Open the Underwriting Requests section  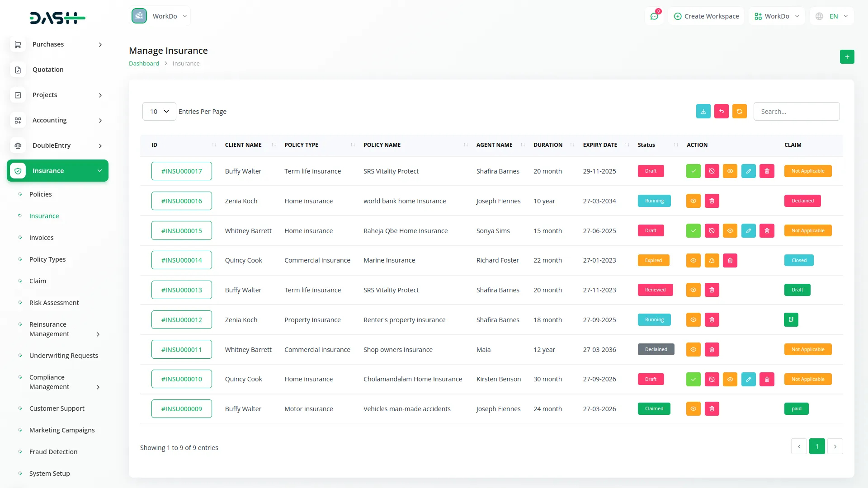pos(64,355)
